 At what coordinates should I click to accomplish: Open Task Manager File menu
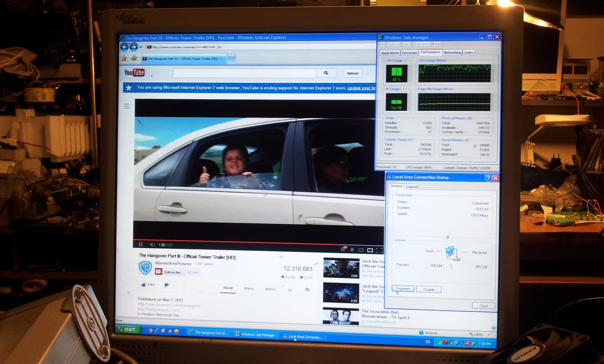pyautogui.click(x=381, y=44)
